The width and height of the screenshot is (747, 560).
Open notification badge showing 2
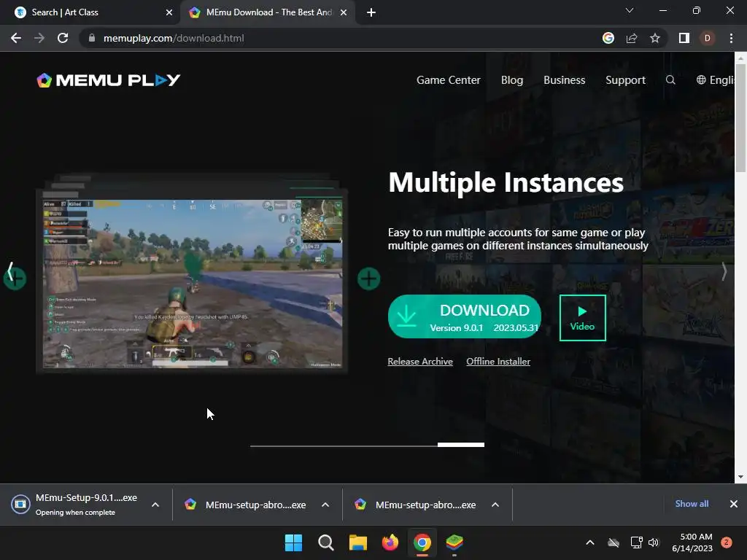(x=727, y=542)
